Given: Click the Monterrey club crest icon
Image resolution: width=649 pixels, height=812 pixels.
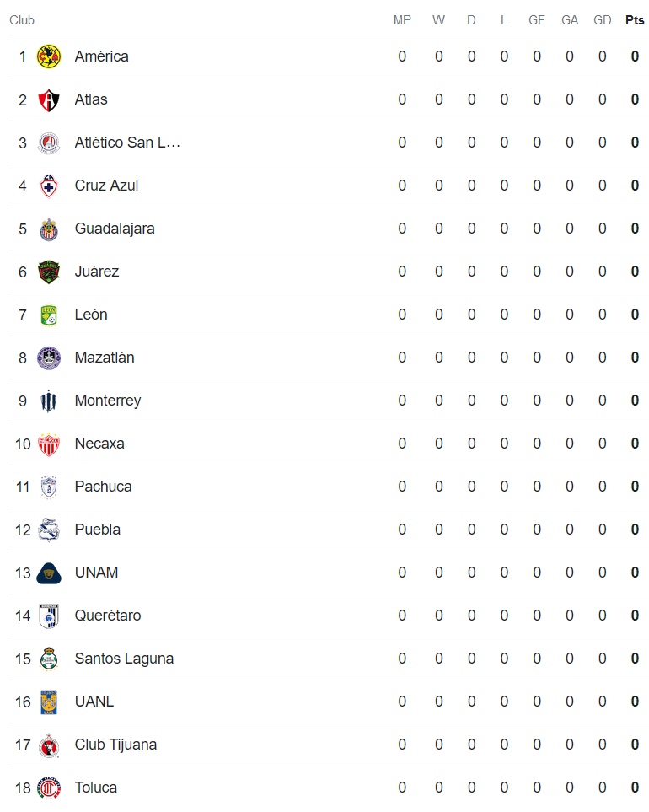Looking at the screenshot, I should point(49,401).
